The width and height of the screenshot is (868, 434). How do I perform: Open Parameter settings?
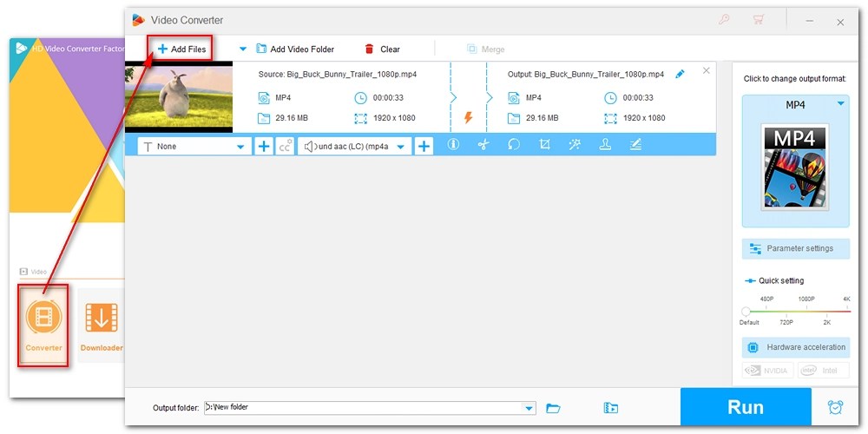[x=795, y=248]
